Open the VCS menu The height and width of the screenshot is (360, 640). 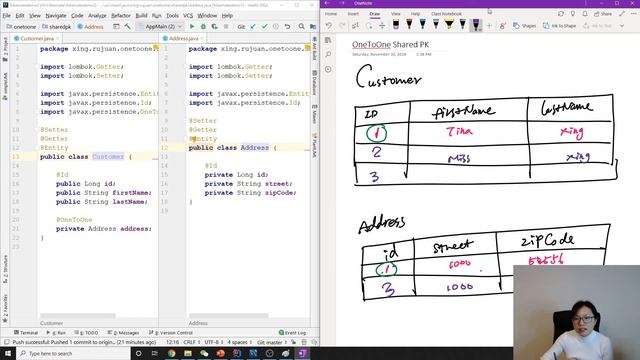click(188, 16)
